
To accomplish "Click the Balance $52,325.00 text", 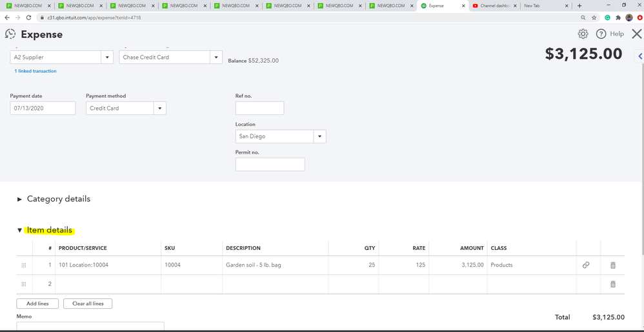I will point(254,61).
